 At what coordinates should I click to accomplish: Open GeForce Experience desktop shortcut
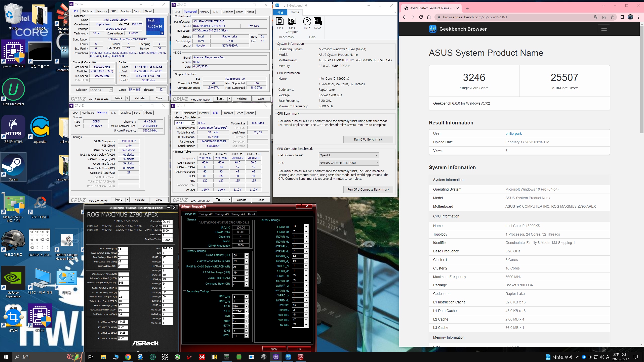(13, 282)
